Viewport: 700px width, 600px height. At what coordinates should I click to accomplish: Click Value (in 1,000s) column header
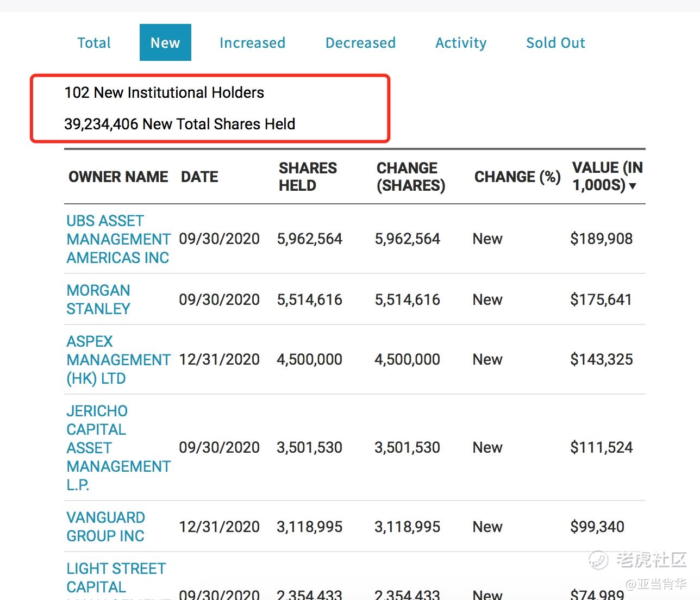coord(608,176)
